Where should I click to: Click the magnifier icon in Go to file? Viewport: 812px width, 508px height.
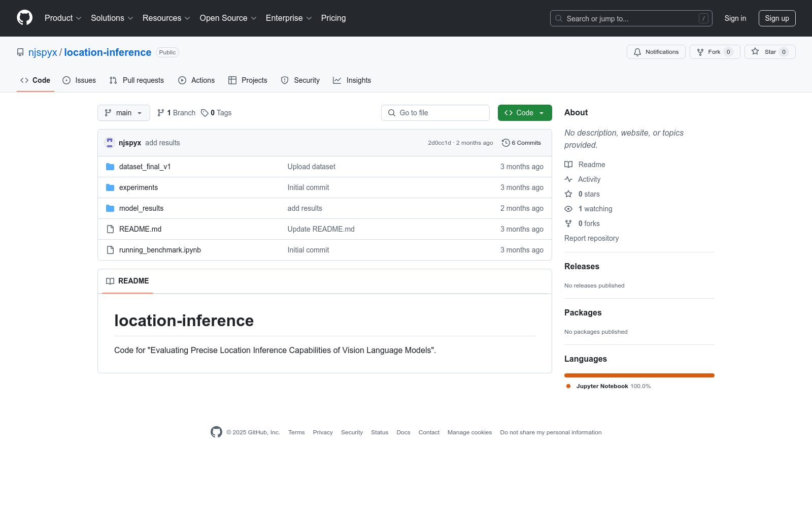(392, 113)
